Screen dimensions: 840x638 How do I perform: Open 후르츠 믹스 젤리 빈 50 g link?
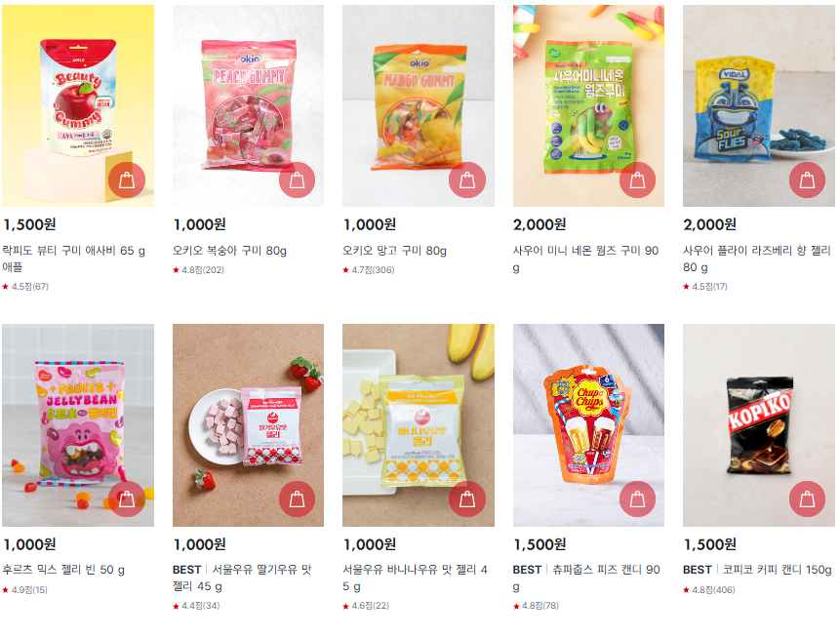pos(63,570)
